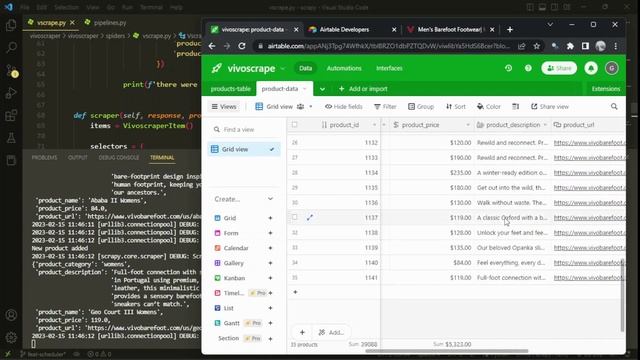The image size is (640, 360).
Task: Open Extensions view in VS Code
Action: 11,116
